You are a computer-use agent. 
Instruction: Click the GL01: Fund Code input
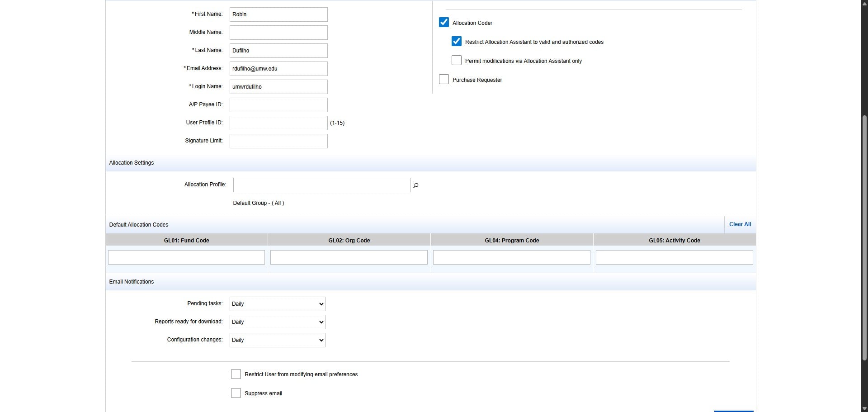click(186, 257)
